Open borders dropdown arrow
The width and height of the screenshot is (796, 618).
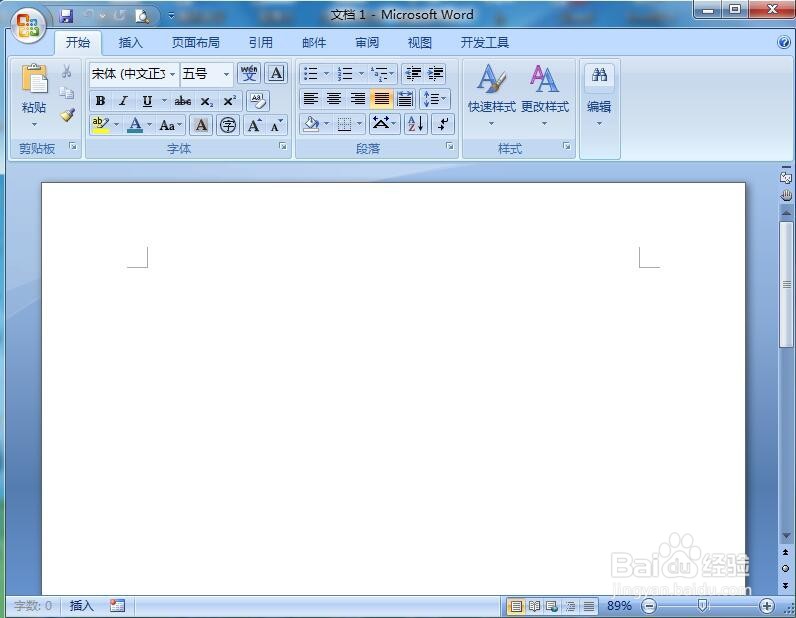pos(359,124)
